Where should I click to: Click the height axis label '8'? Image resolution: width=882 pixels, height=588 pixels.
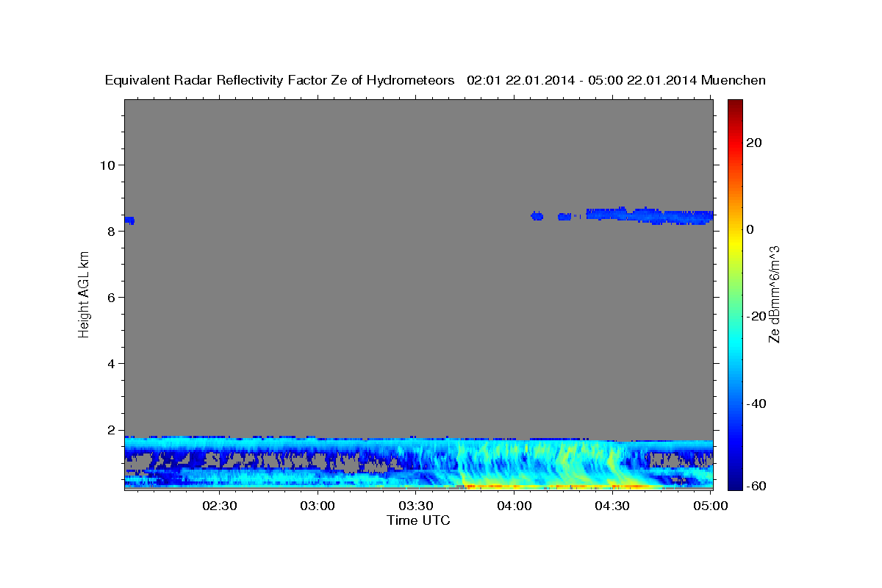point(110,231)
